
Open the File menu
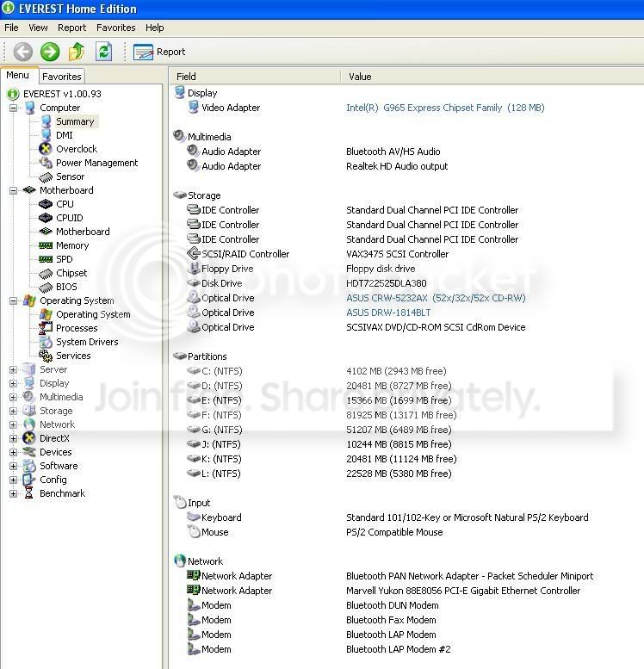[11, 28]
